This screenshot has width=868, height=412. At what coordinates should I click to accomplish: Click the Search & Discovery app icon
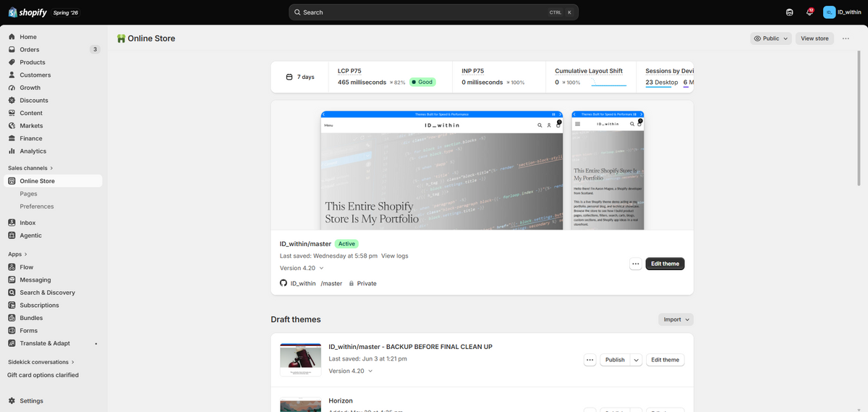pos(12,293)
